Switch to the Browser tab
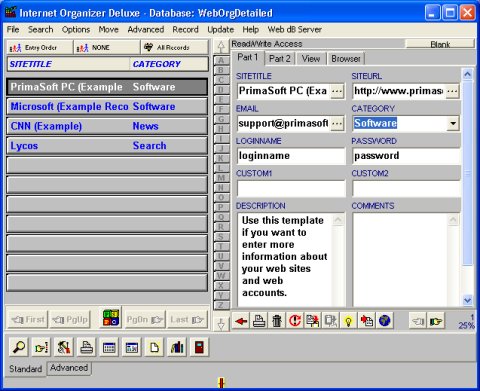The height and width of the screenshot is (391, 480). pos(346,59)
